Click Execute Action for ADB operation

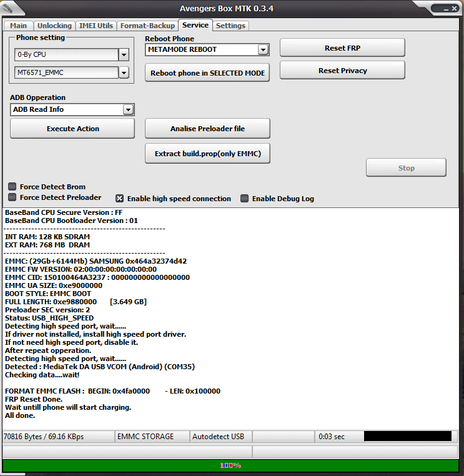[72, 129]
